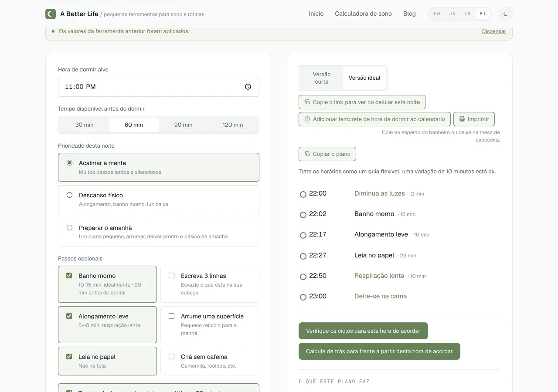Click Deite-se na cama step text
Screen dimensions: 558x392
(x=381, y=296)
